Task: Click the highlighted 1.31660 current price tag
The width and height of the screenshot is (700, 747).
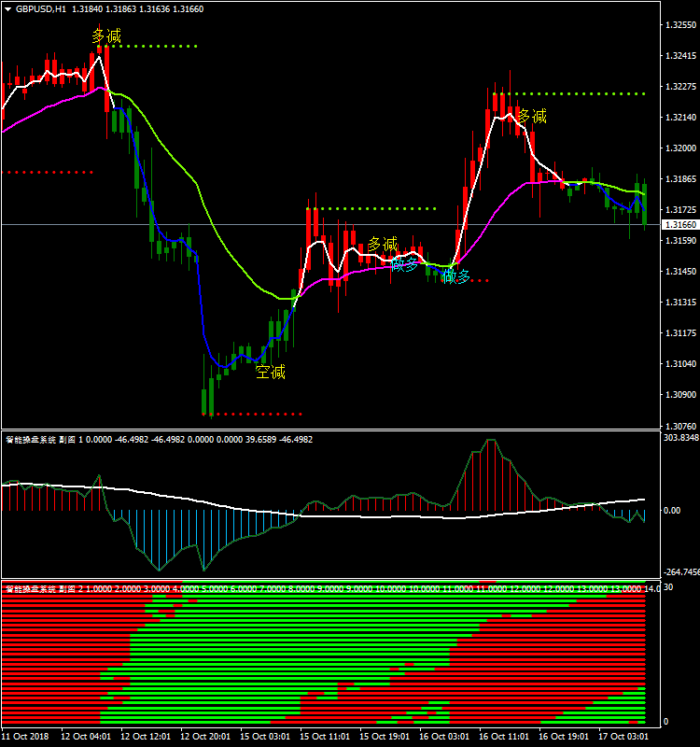Action: (679, 225)
